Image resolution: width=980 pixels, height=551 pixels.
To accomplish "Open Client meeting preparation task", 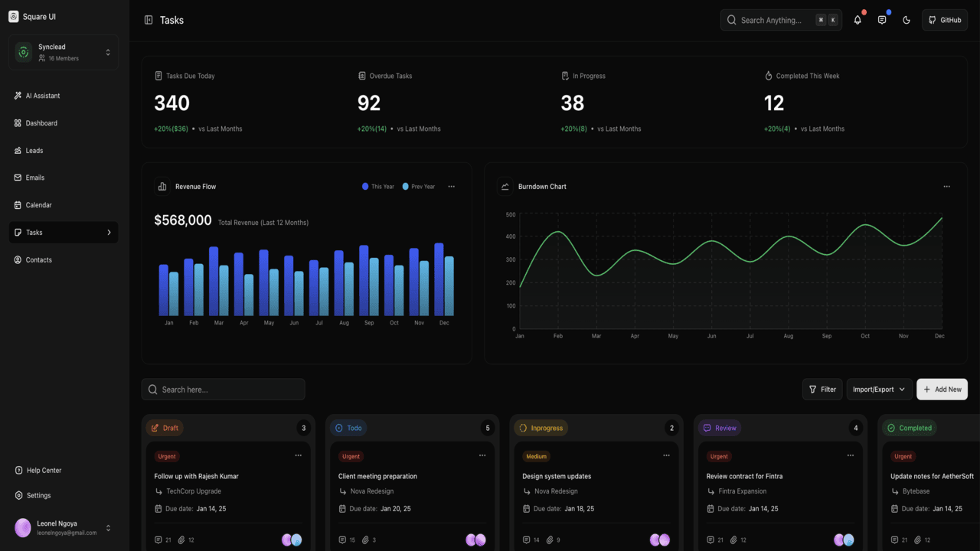I will pyautogui.click(x=377, y=476).
